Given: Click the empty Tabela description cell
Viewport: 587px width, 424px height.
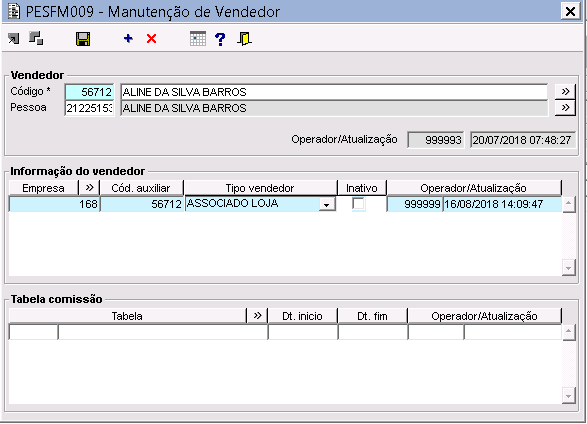Looking at the screenshot, I should tap(163, 332).
